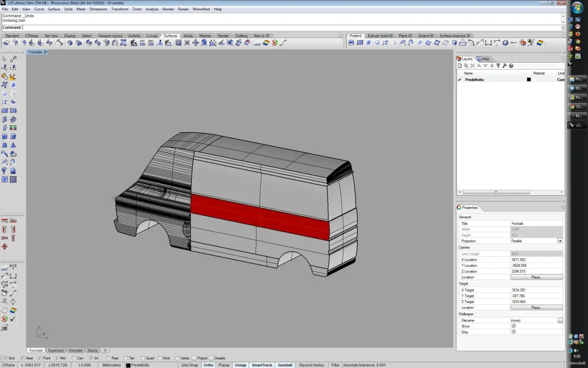The height and width of the screenshot is (368, 588).
Task: Switch to the Curves toolbar tab
Action: [x=152, y=36]
